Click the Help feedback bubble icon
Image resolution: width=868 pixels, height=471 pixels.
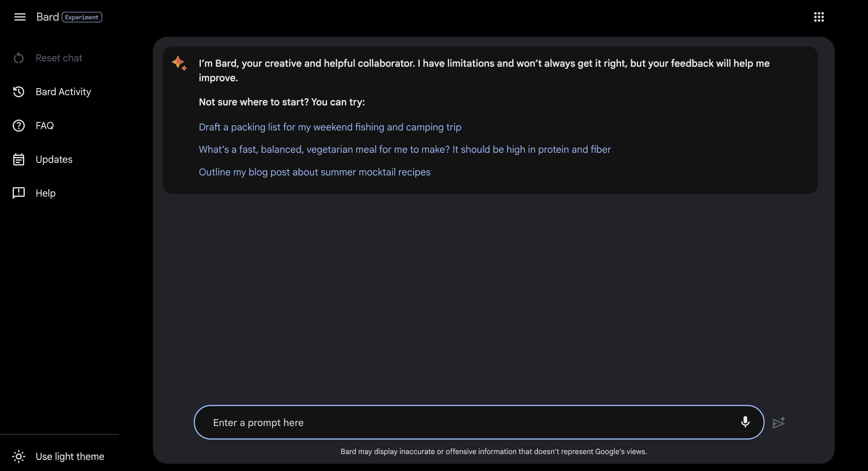pyautogui.click(x=18, y=193)
